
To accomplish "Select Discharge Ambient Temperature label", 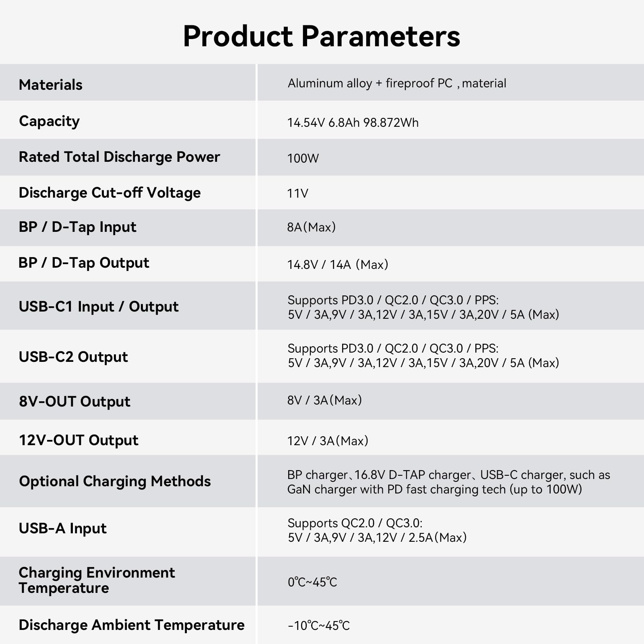I will pyautogui.click(x=132, y=625).
